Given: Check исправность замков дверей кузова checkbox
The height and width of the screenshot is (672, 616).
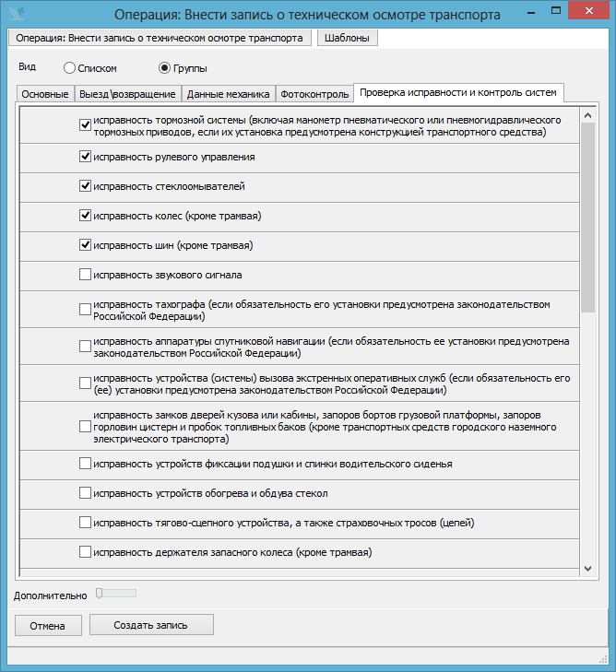Looking at the screenshot, I should [85, 427].
